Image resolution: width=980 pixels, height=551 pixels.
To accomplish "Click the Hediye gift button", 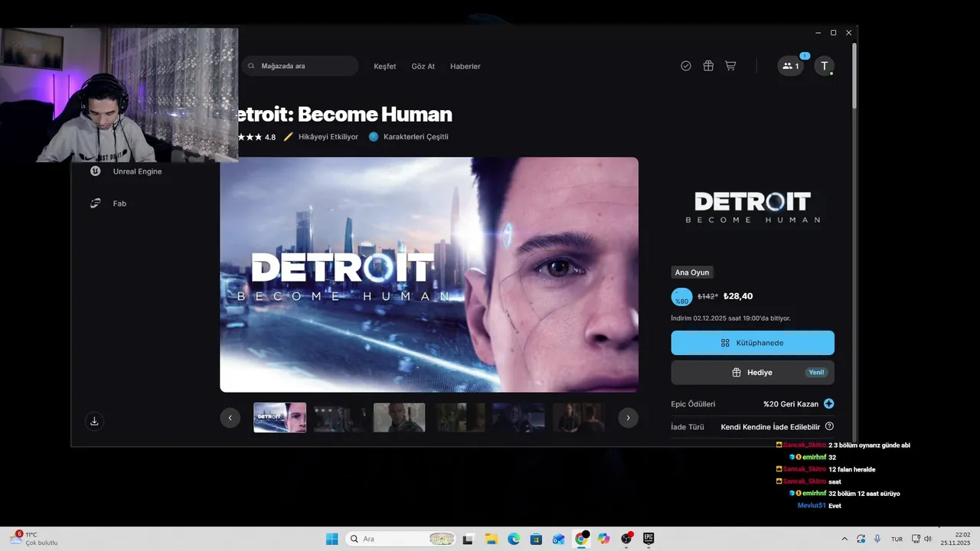I will pyautogui.click(x=753, y=373).
